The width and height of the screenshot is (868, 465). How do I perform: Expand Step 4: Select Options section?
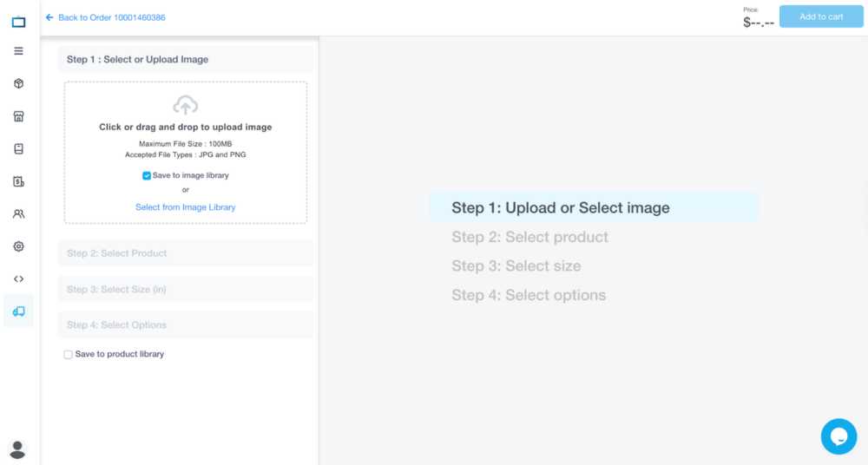click(185, 324)
